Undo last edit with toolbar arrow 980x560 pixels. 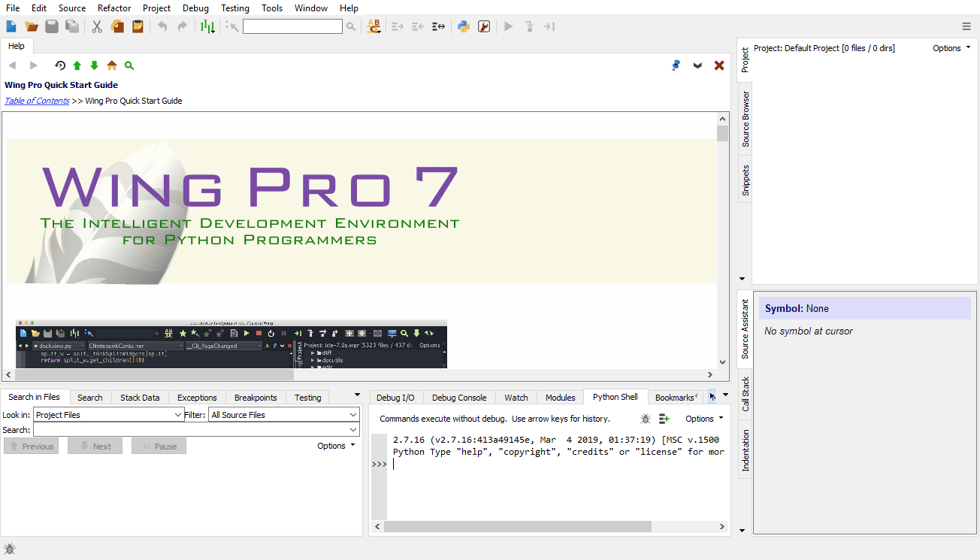[162, 26]
